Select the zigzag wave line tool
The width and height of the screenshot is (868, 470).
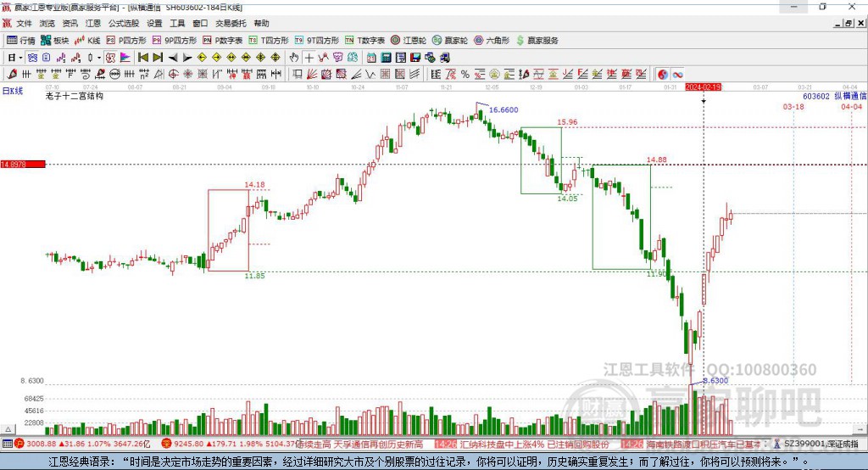point(370,75)
